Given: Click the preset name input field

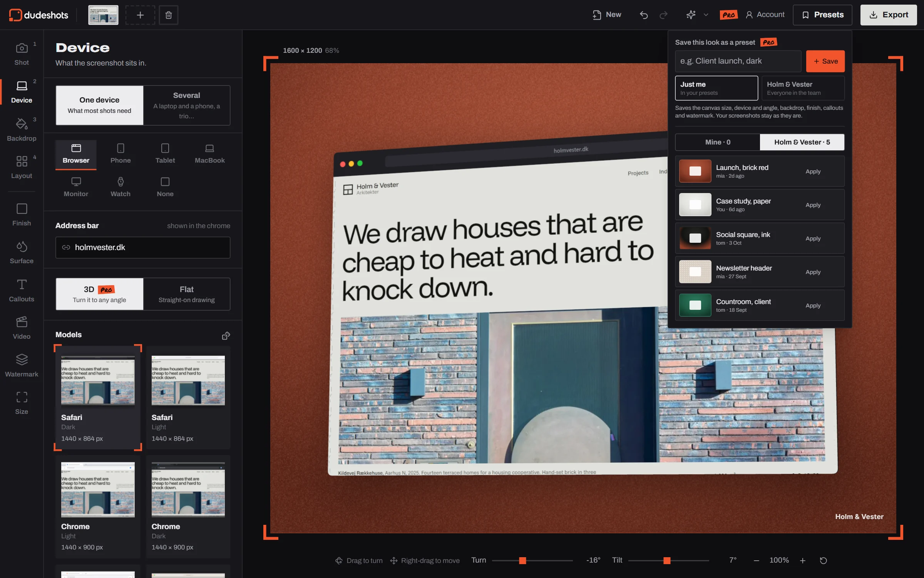Looking at the screenshot, I should (738, 61).
